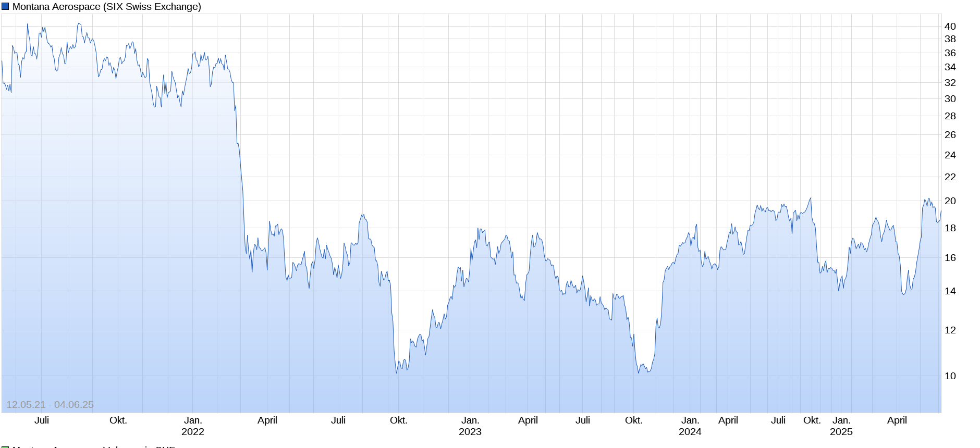Select the 14 value on the price axis
Screen dimensions: 980x448
[950, 291]
